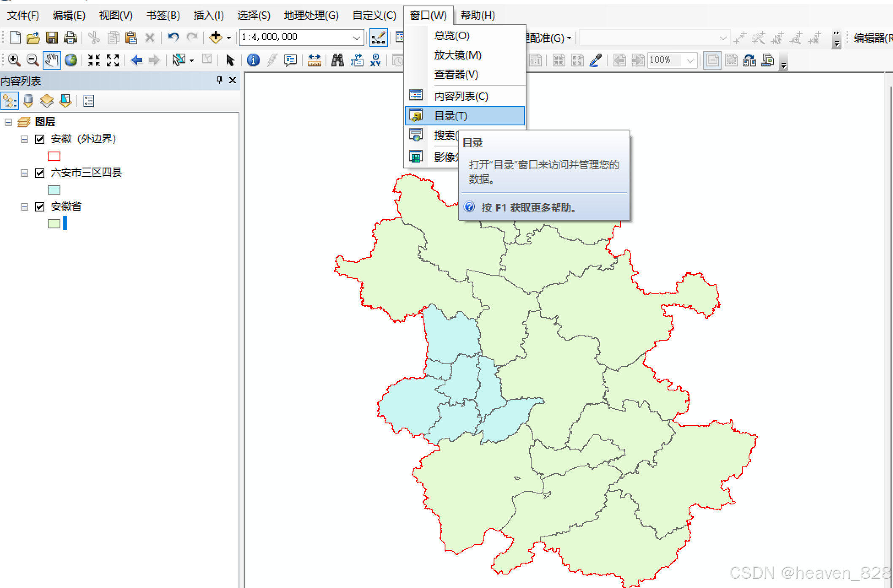Collapse the 图层 tree node
The height and width of the screenshot is (588, 893).
(8, 122)
